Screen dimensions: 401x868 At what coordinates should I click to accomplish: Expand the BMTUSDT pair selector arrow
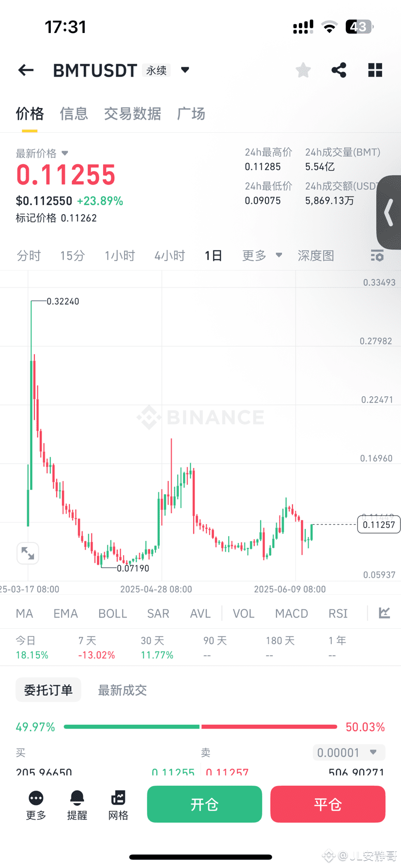185,70
